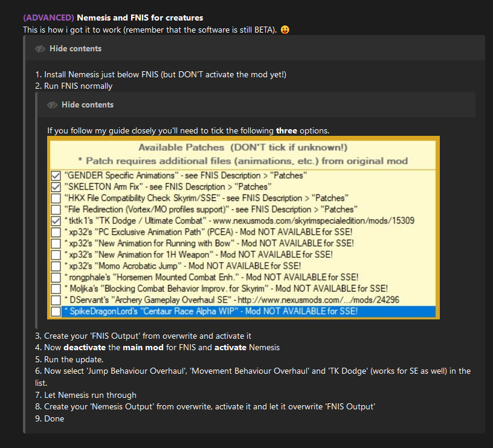Image resolution: width=493 pixels, height=448 pixels.
Task: Tick the HKX File Compatibility Check checkbox
Action: [x=56, y=198]
